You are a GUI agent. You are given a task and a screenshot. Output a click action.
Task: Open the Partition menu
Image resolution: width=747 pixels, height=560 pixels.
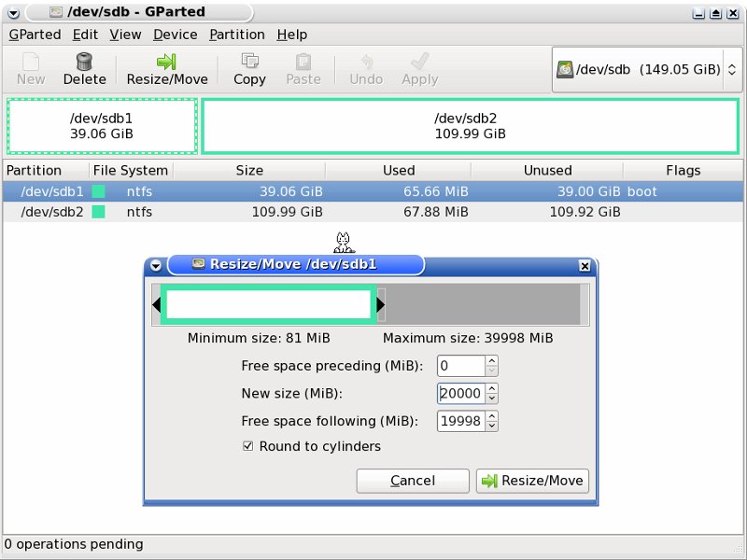(x=236, y=35)
